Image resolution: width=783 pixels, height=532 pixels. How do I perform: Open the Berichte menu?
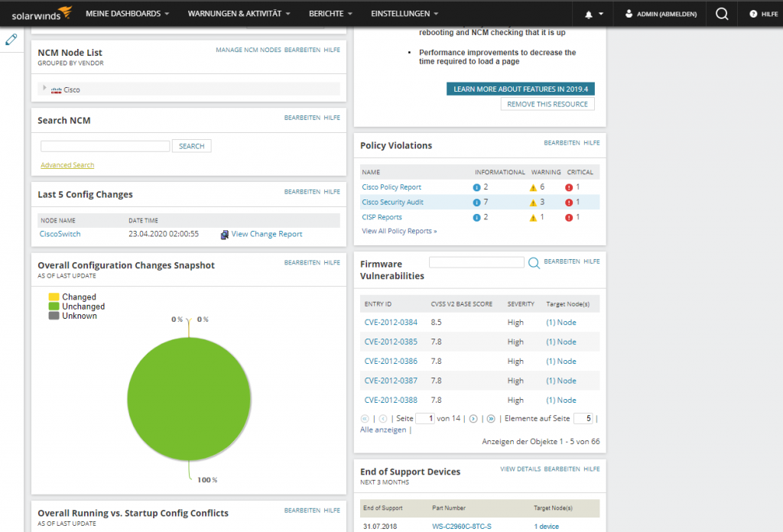pos(330,14)
